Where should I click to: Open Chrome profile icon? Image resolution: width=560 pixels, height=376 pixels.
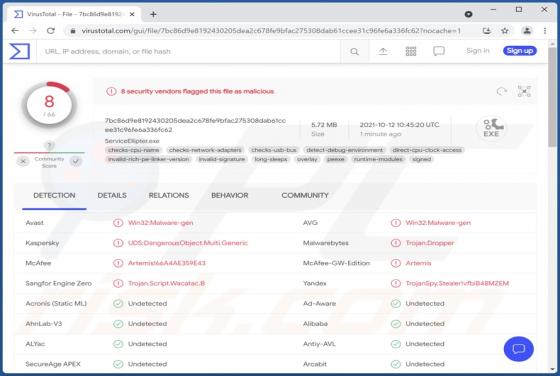527,31
